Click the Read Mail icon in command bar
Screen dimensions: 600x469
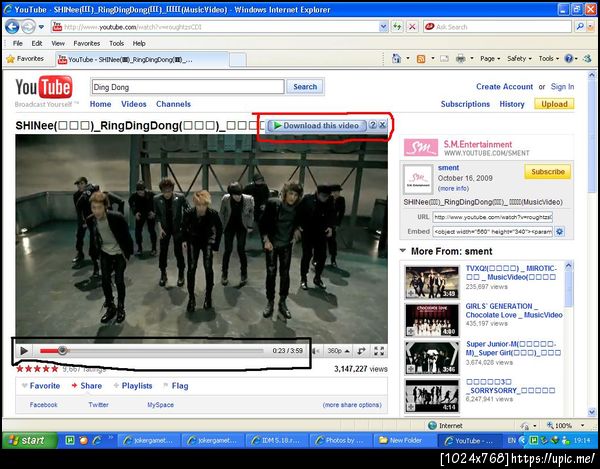(x=444, y=59)
